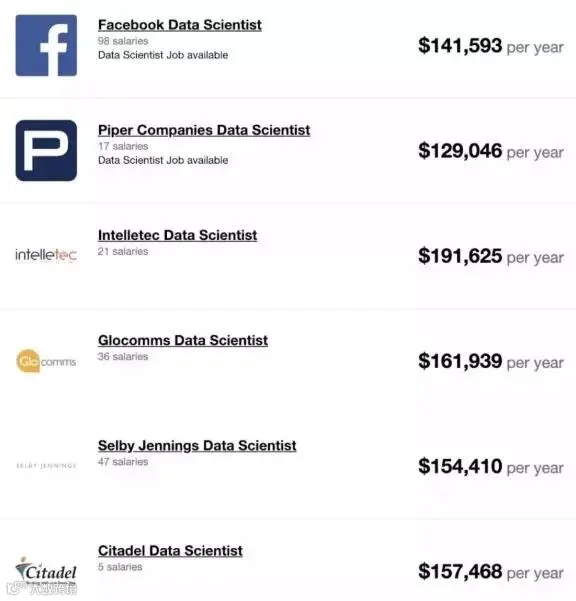Image resolution: width=576 pixels, height=601 pixels.
Task: Click Piper's Data Scientist Job available text
Action: [x=163, y=160]
